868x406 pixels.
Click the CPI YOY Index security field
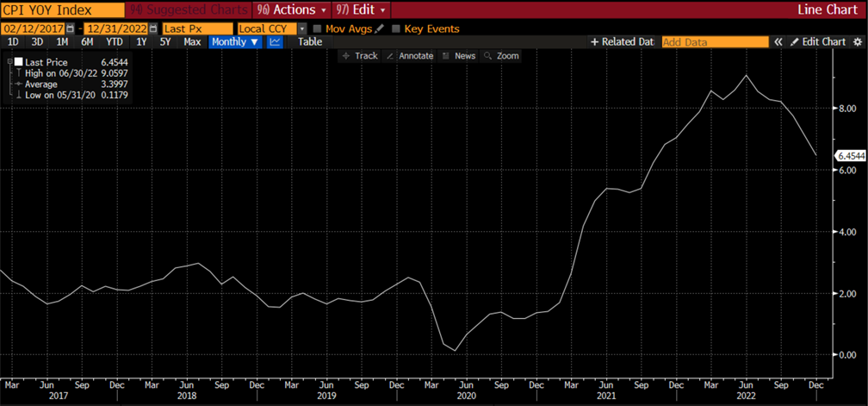[x=61, y=9]
